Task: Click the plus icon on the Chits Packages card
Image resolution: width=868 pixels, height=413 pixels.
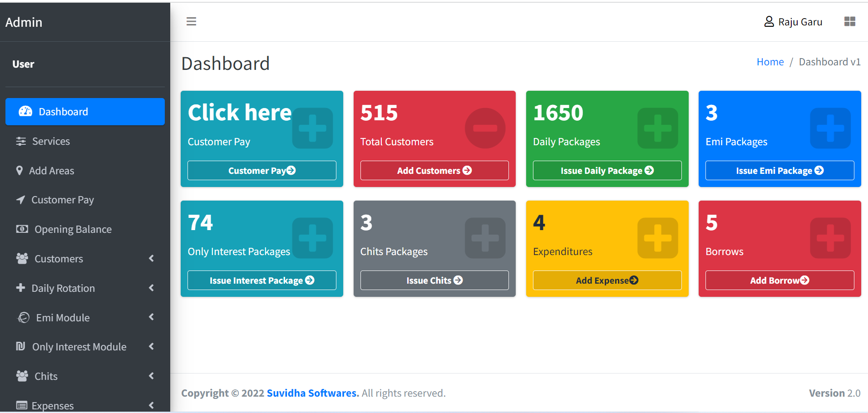Action: tap(485, 238)
